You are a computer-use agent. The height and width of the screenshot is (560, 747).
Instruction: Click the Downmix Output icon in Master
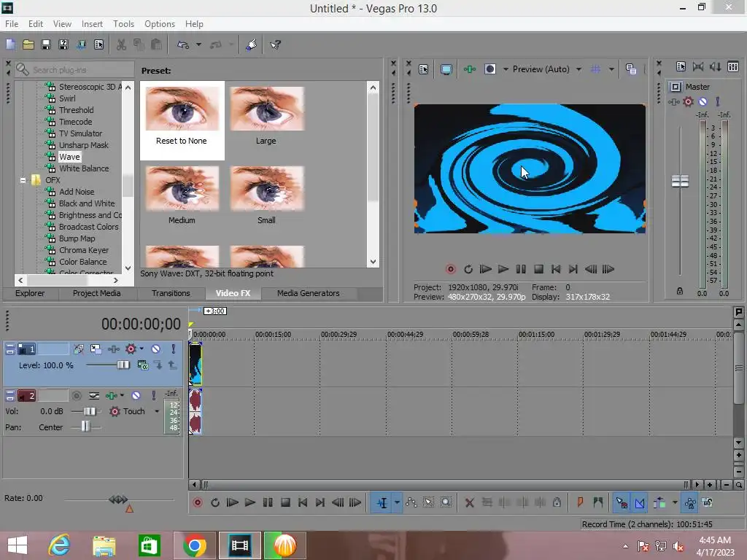point(698,66)
